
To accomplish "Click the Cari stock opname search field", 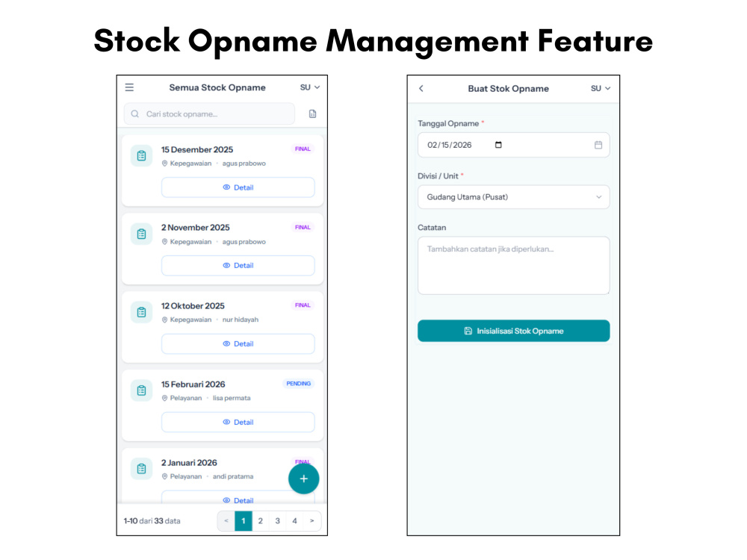I will pyautogui.click(x=209, y=113).
